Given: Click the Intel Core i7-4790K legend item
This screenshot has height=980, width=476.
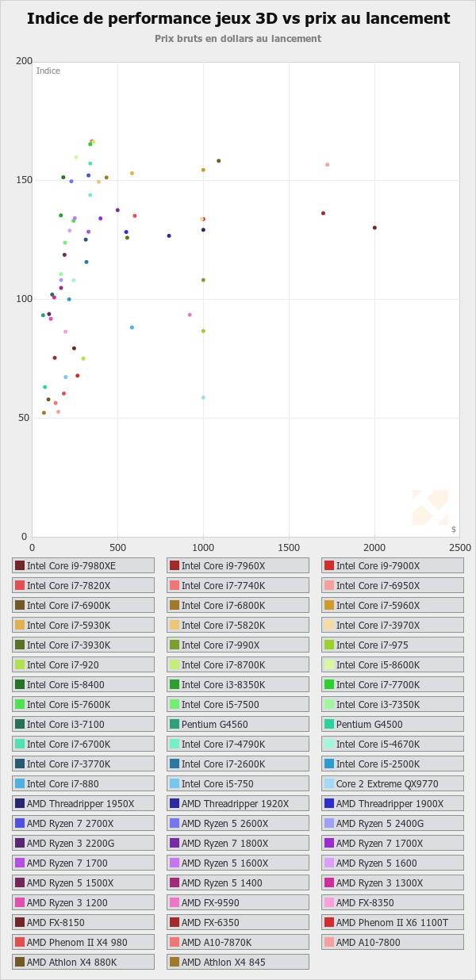Looking at the screenshot, I should [238, 744].
